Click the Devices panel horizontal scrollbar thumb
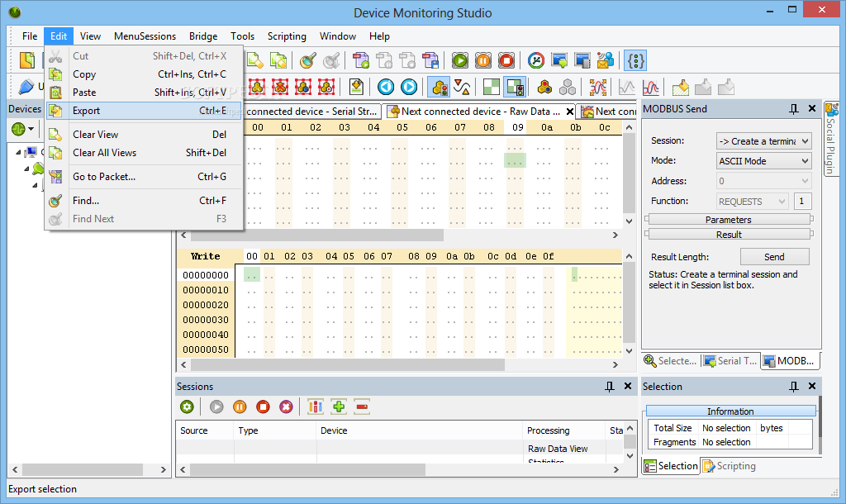 pos(83,469)
